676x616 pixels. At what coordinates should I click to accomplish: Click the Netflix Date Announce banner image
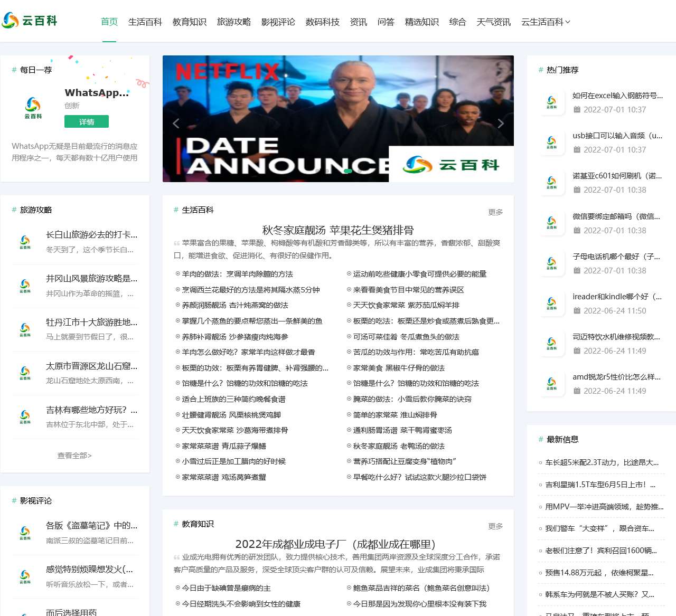pyautogui.click(x=338, y=119)
